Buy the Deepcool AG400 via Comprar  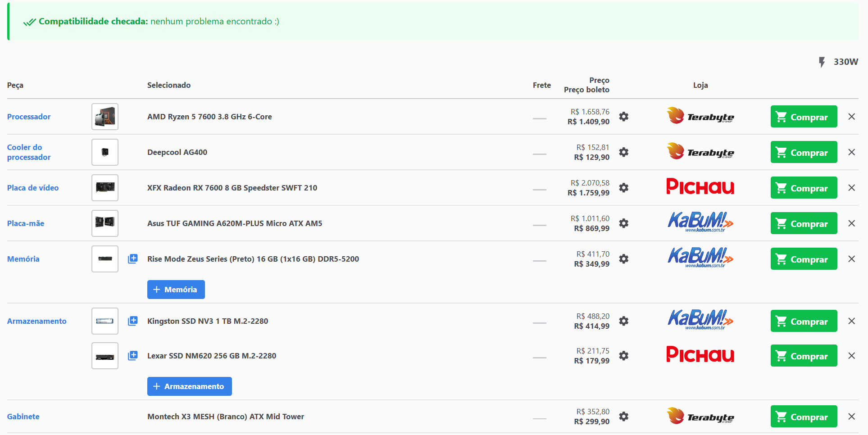tap(804, 152)
